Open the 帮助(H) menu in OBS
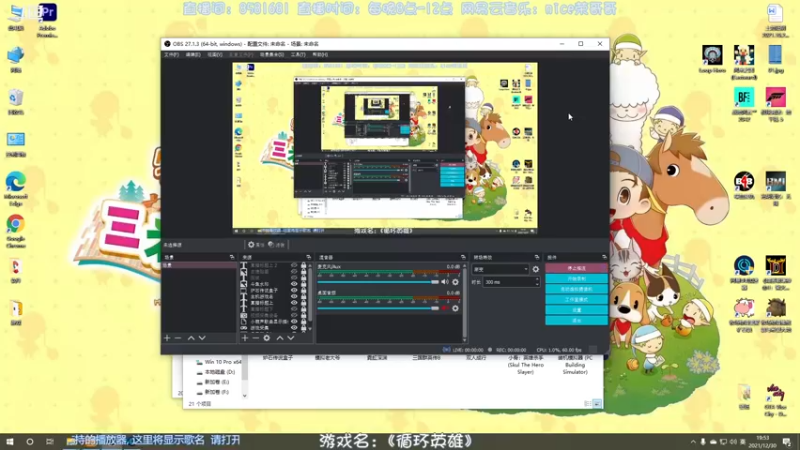The height and width of the screenshot is (450, 800). [320, 55]
